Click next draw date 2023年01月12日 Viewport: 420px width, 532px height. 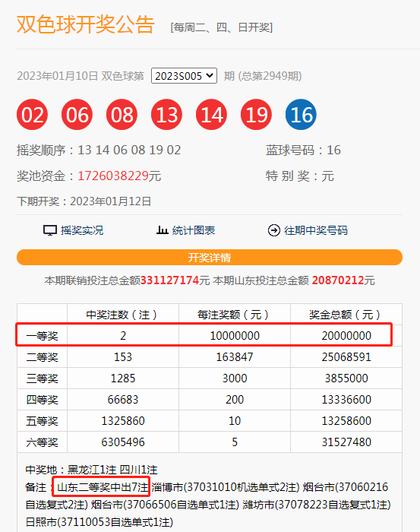coord(111,201)
